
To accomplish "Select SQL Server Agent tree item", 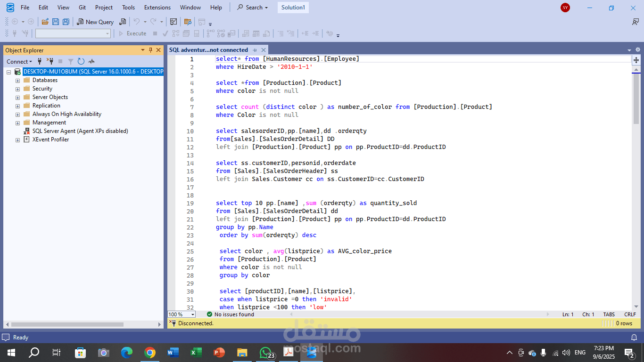I will [80, 131].
